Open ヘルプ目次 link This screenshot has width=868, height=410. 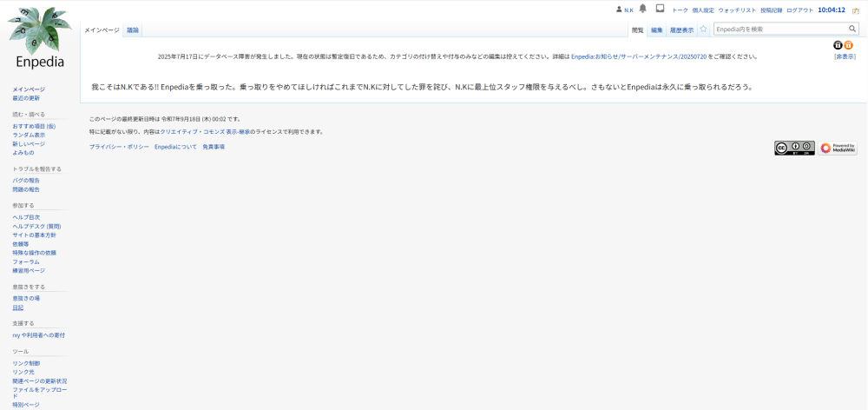(x=26, y=218)
